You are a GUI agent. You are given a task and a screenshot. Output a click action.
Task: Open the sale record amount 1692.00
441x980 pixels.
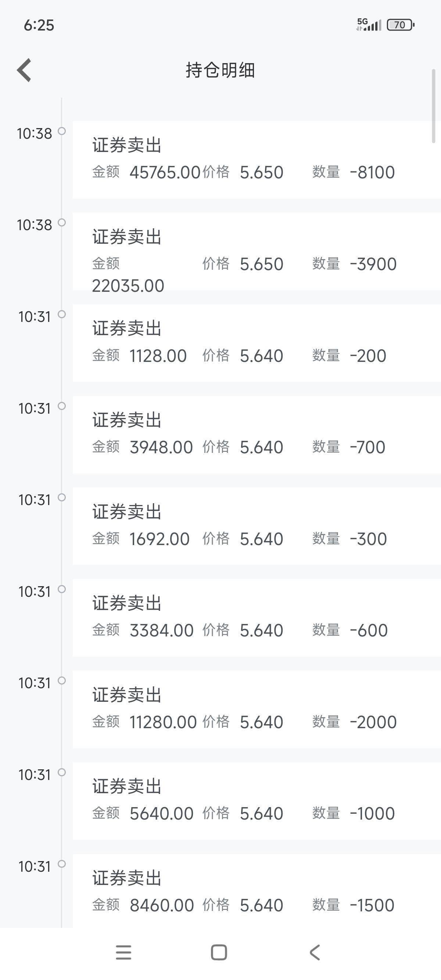[257, 526]
